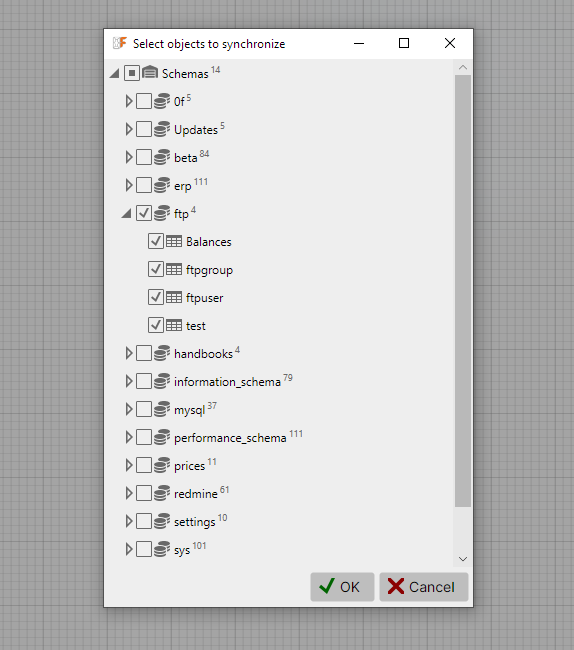Check the prices schema checkbox
The height and width of the screenshot is (650, 574).
[144, 466]
